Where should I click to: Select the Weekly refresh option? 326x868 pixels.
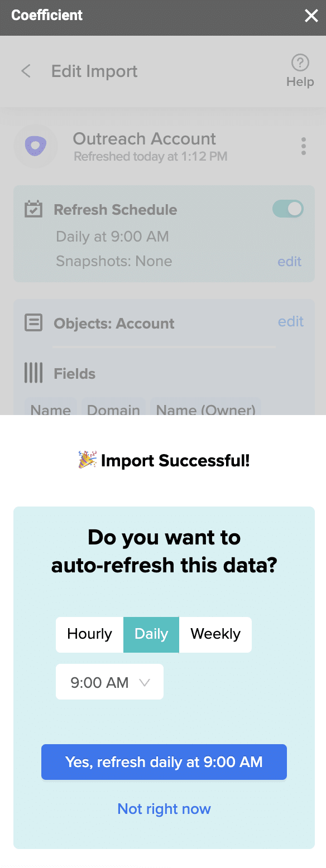215,634
